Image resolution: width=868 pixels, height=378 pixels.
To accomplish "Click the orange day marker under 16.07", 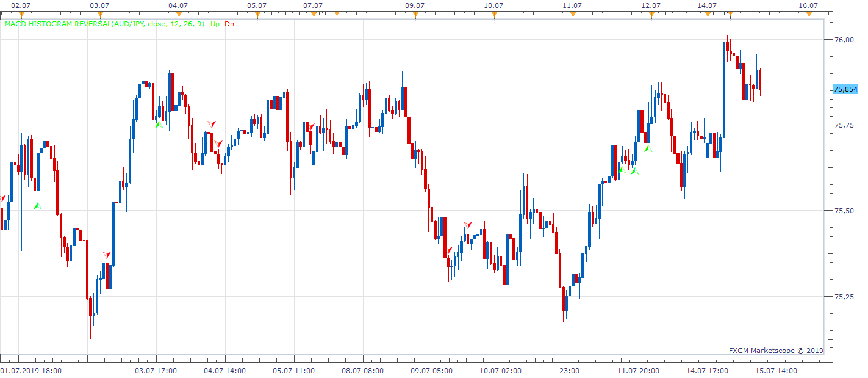I will click(x=808, y=15).
